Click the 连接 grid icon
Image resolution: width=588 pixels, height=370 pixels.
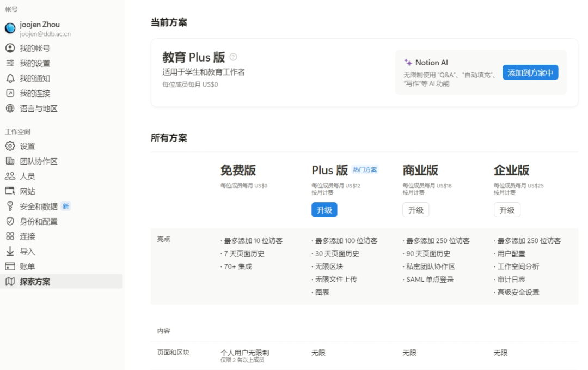click(x=10, y=236)
